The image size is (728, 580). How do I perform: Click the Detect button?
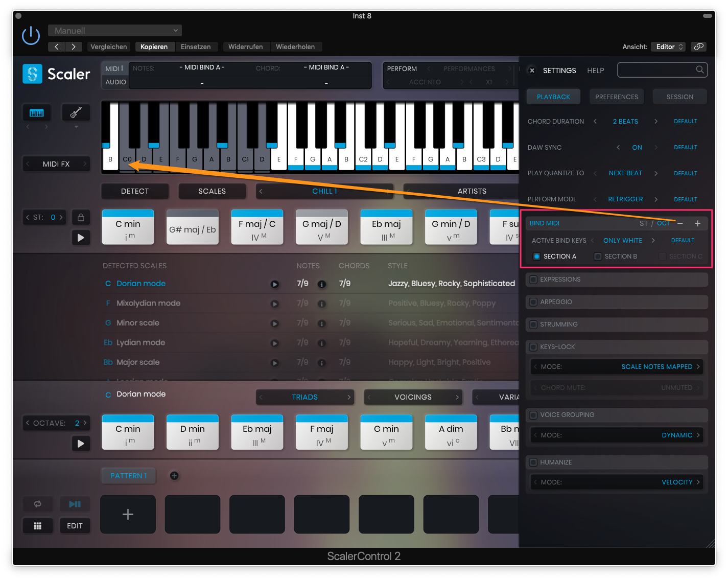135,191
